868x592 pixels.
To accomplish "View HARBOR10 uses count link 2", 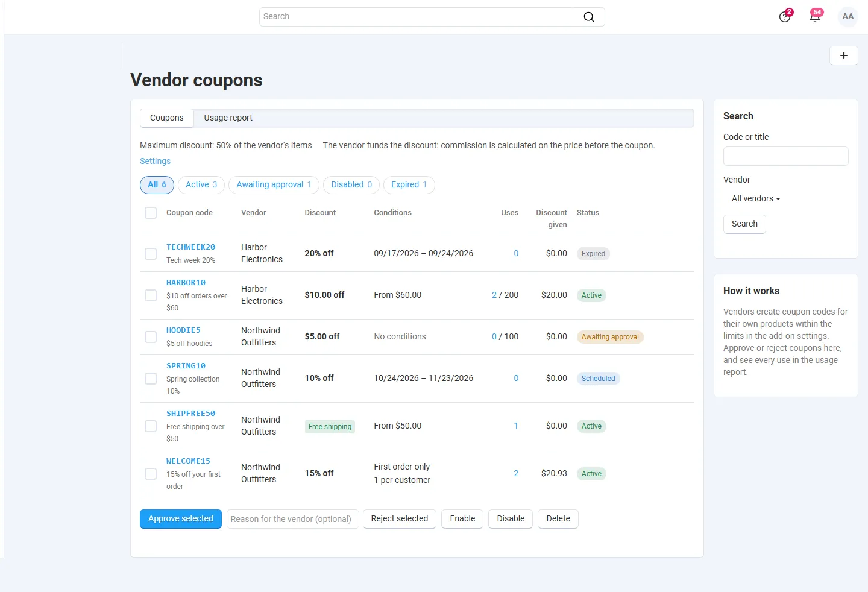I will pos(494,295).
